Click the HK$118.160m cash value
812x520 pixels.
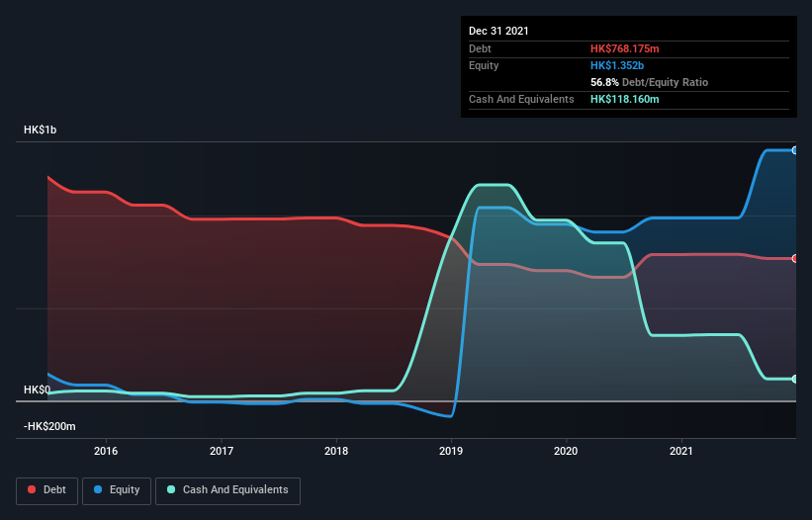click(x=624, y=99)
